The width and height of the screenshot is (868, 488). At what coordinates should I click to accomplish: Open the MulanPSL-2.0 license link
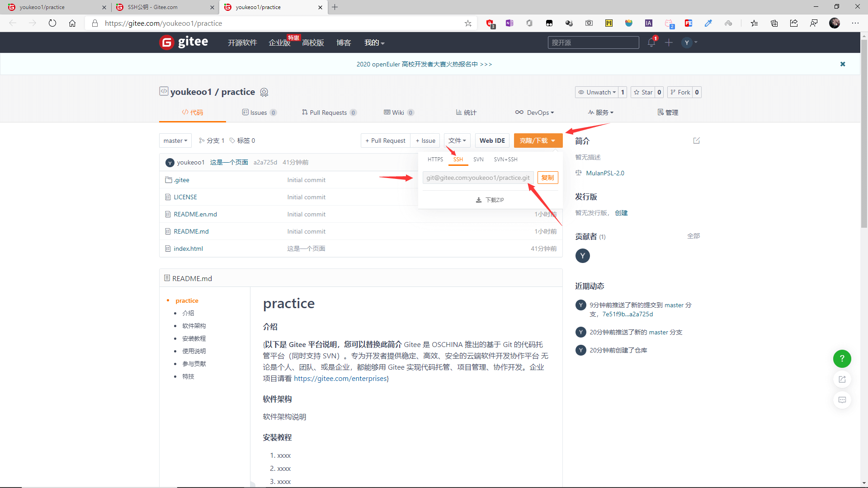pyautogui.click(x=605, y=173)
